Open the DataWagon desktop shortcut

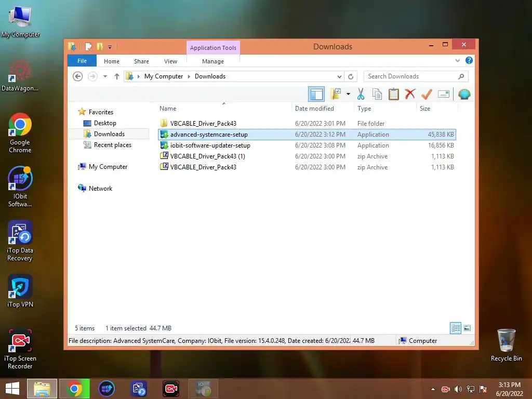pyautogui.click(x=20, y=75)
